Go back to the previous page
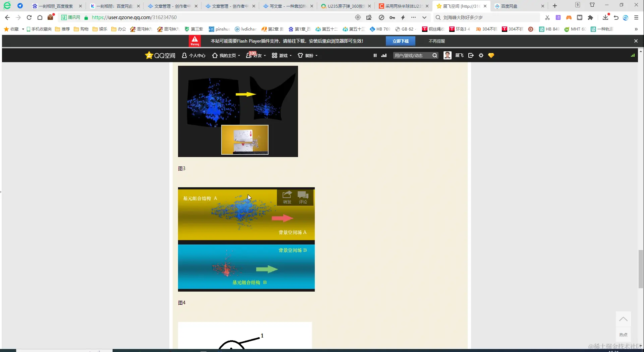644x352 pixels. tap(7, 17)
